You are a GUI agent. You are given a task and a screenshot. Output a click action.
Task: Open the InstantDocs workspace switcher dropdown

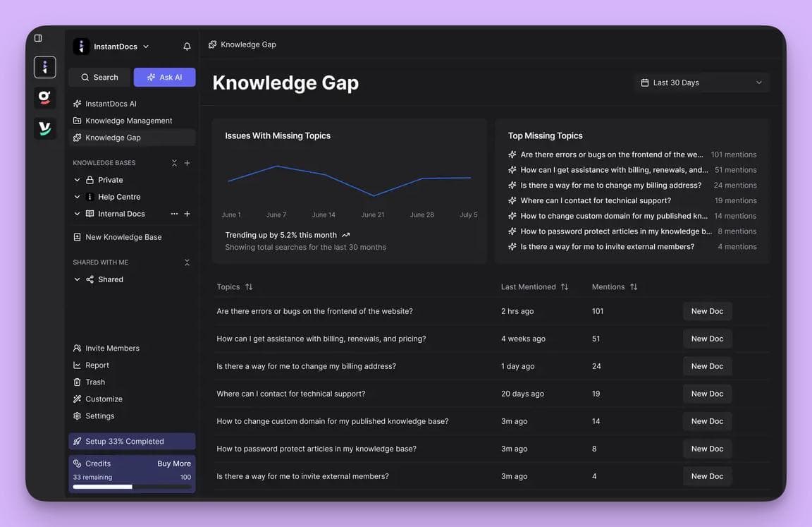(x=145, y=46)
